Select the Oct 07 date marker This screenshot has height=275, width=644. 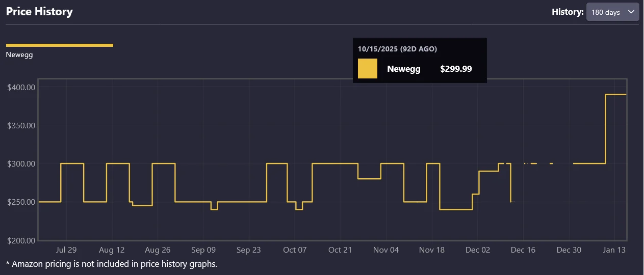295,250
